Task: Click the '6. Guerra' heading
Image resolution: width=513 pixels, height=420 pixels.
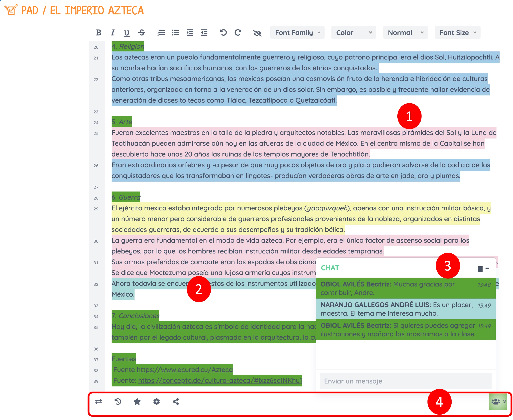Action: click(x=126, y=197)
